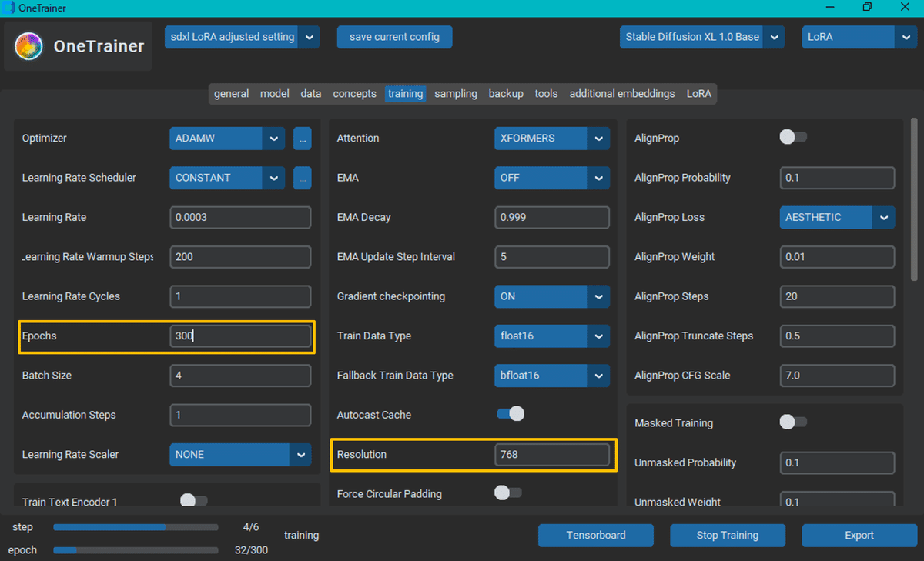Open the LoRA tab
This screenshot has height=561, width=924.
pos(699,94)
